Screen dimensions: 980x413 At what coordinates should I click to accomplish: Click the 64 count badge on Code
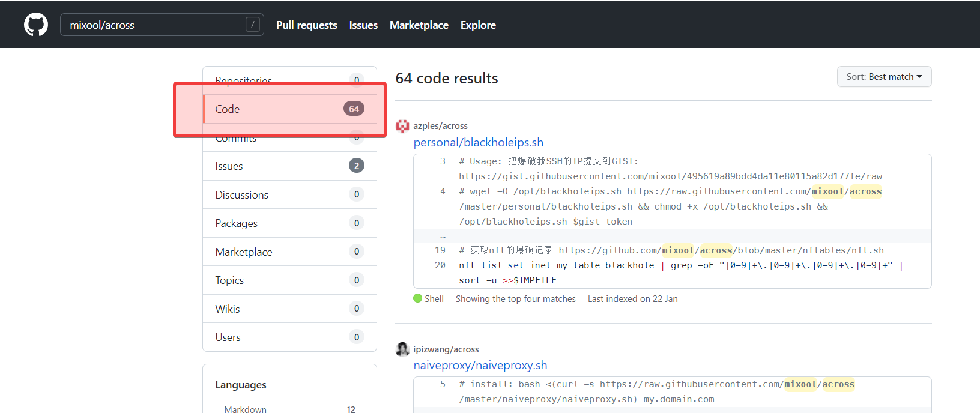pyautogui.click(x=354, y=109)
